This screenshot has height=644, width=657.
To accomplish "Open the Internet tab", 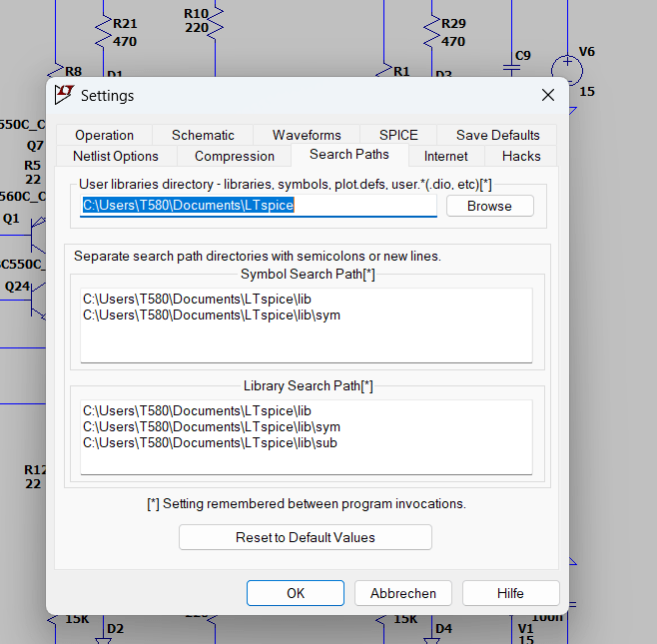I will 445,156.
